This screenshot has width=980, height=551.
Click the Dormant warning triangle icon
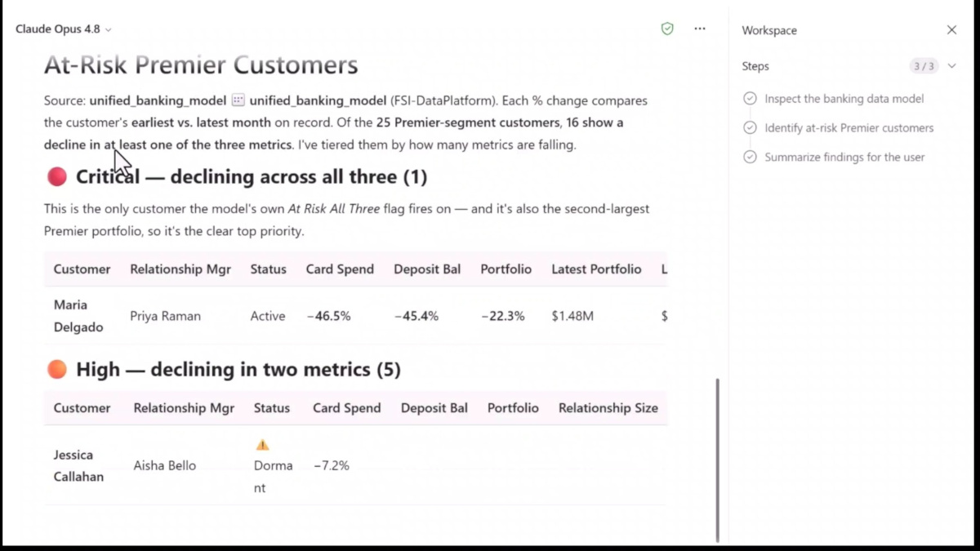click(x=262, y=445)
